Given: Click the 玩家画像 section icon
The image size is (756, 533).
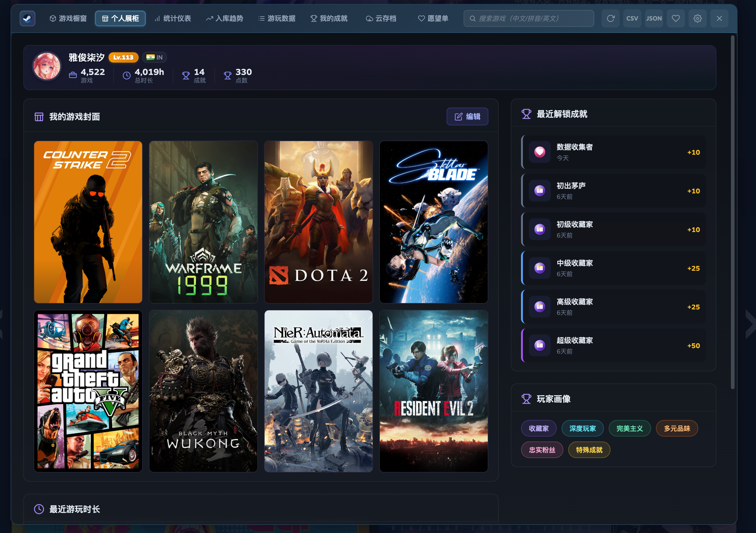Looking at the screenshot, I should (526, 399).
